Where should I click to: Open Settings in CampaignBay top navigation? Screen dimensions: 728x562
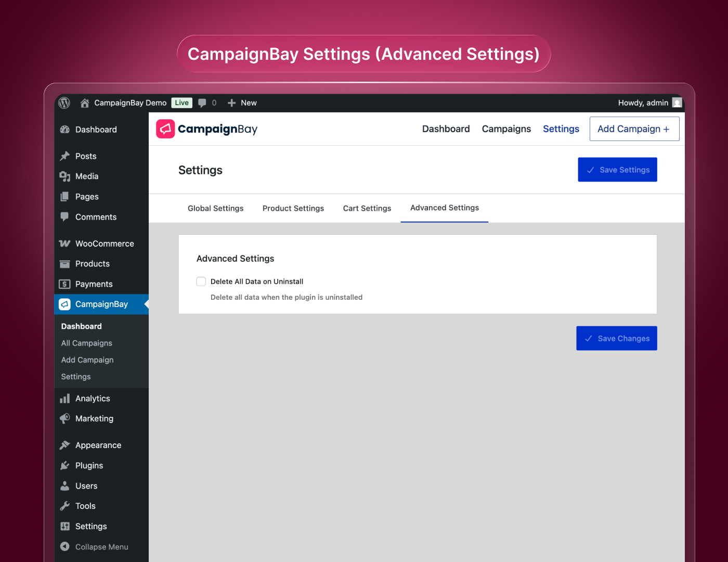(x=561, y=129)
